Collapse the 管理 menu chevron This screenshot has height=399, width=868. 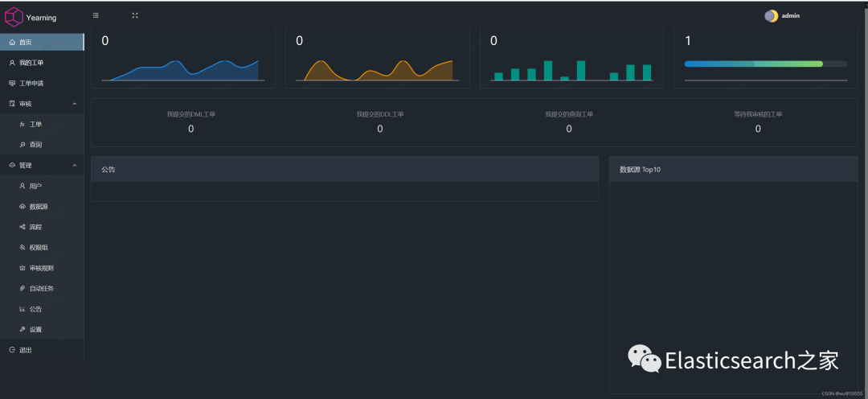pyautogui.click(x=75, y=165)
